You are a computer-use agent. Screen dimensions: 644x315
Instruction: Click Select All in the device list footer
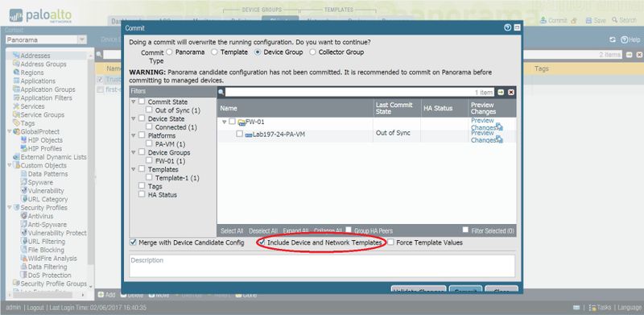point(232,230)
